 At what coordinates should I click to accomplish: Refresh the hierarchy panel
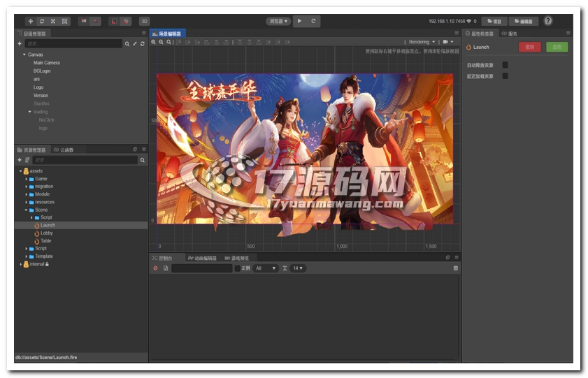pyautogui.click(x=143, y=44)
